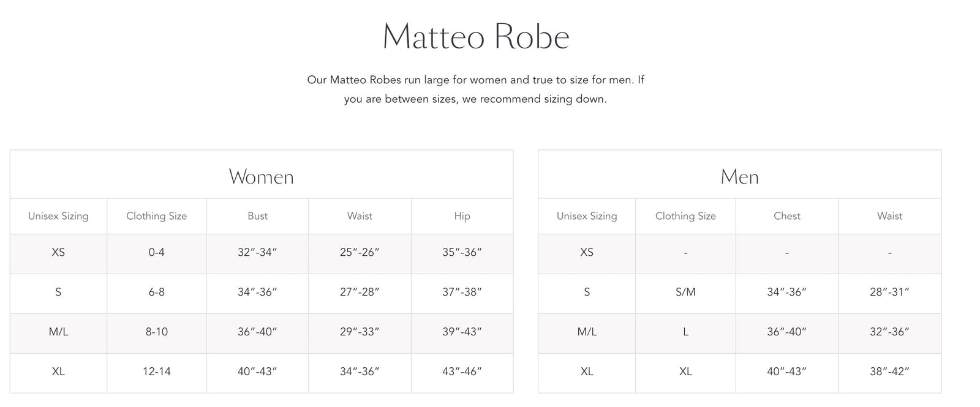
Task: Click the 38"-42" men's waist cell
Action: tap(889, 372)
